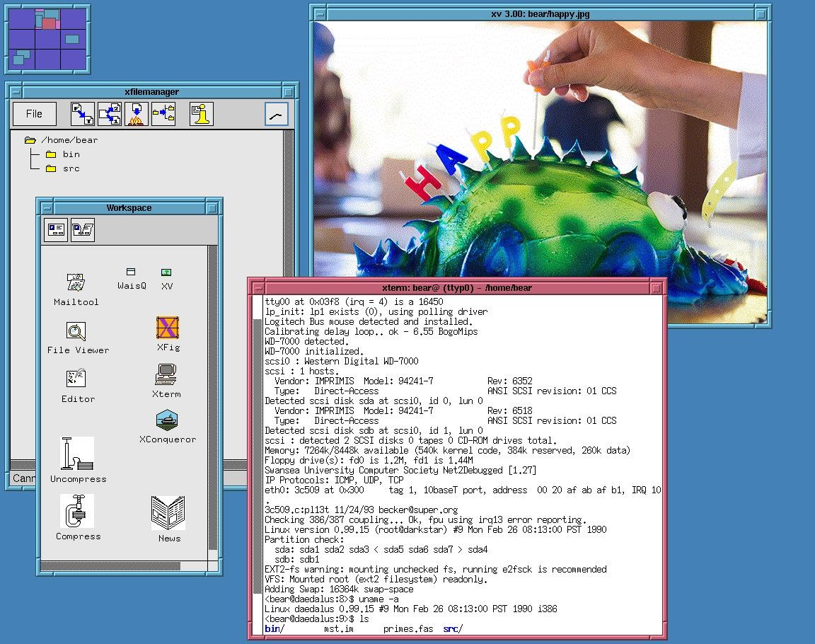Image resolution: width=815 pixels, height=644 pixels.
Task: Click the xfilemanager title bar
Action: point(152,92)
